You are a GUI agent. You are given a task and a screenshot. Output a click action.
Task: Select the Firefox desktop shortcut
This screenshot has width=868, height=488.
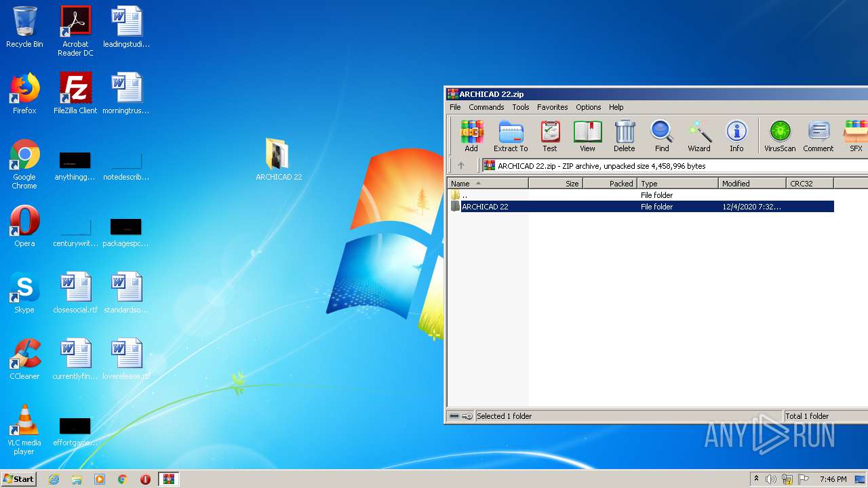(24, 94)
